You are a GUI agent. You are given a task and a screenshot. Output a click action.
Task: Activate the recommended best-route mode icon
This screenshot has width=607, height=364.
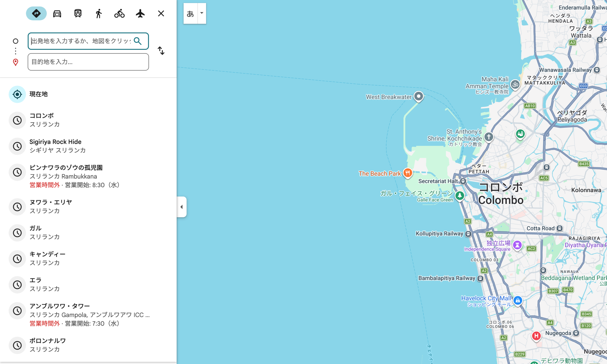click(x=36, y=14)
